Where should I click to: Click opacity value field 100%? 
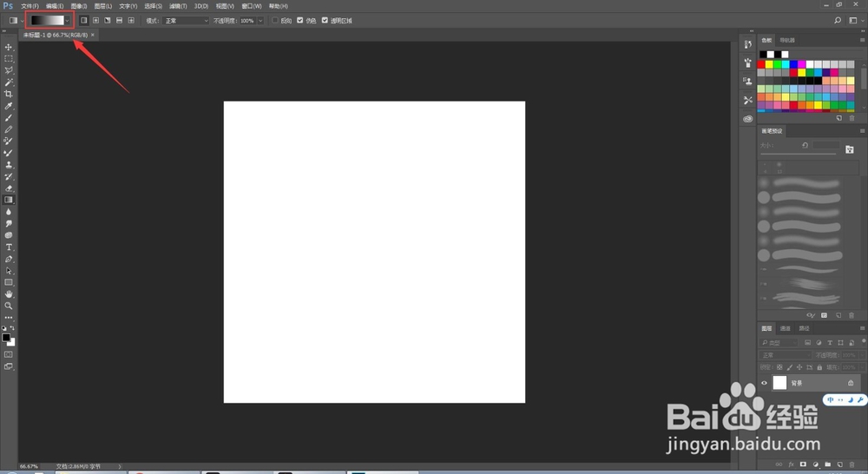pos(247,21)
